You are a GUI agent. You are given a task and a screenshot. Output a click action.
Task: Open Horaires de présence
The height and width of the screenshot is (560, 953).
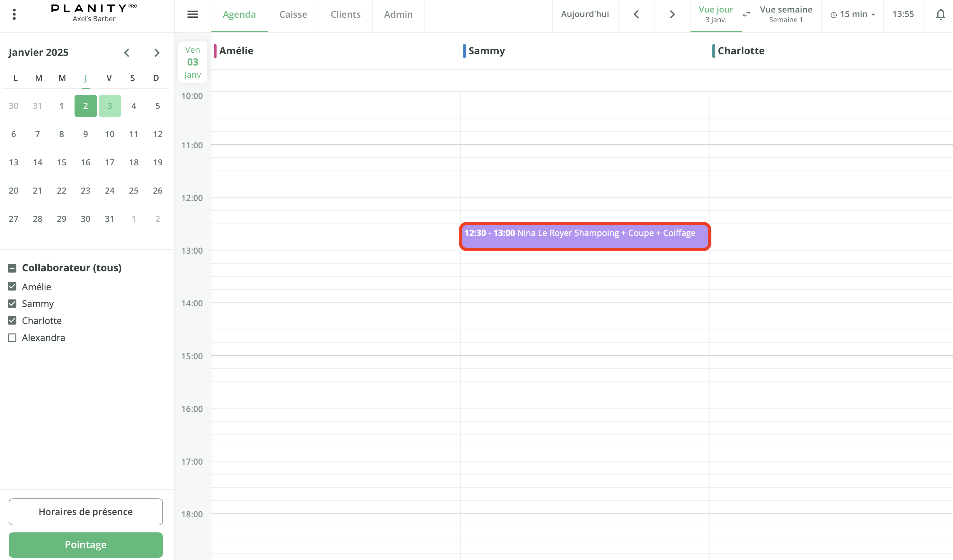pos(85,511)
